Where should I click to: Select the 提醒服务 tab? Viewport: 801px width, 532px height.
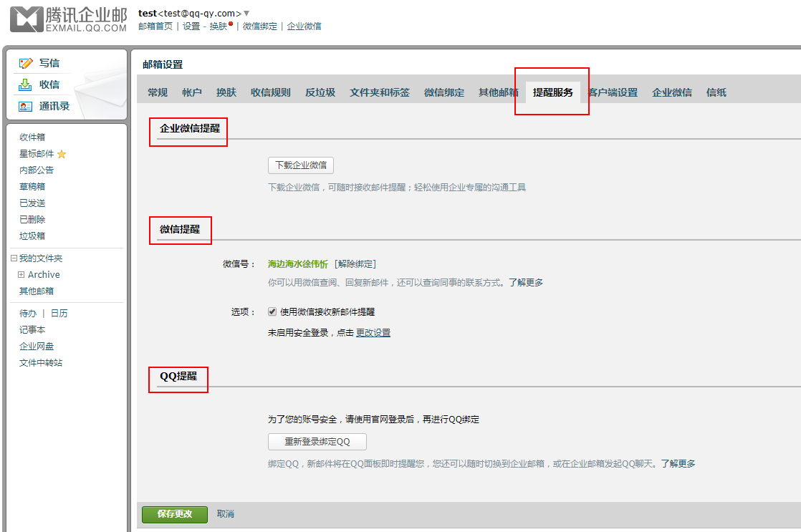[x=553, y=92]
